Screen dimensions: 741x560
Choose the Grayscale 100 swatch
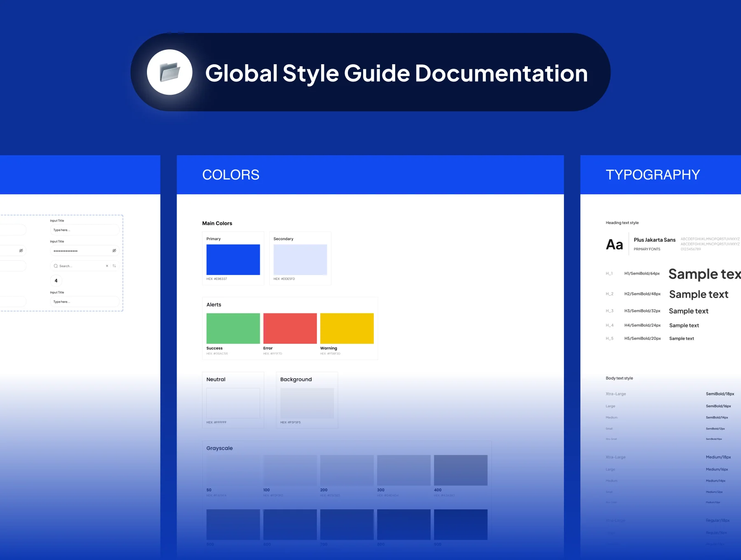click(290, 470)
